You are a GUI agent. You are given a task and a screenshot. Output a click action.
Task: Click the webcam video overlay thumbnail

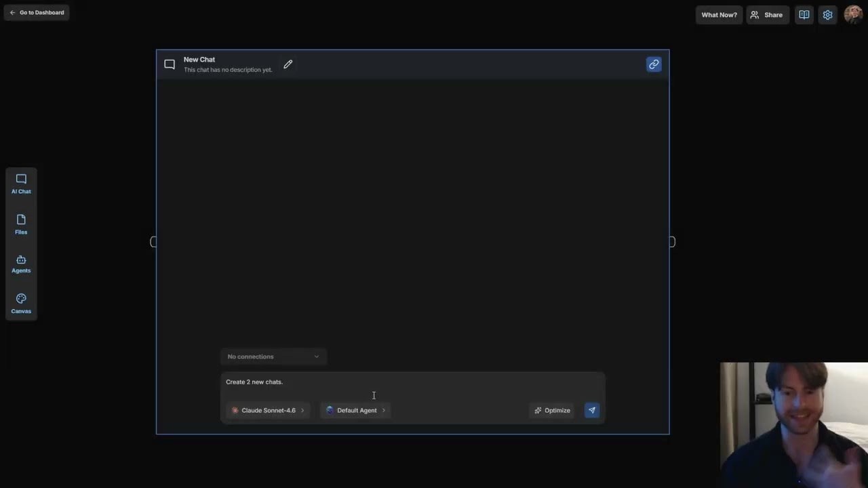(x=793, y=425)
